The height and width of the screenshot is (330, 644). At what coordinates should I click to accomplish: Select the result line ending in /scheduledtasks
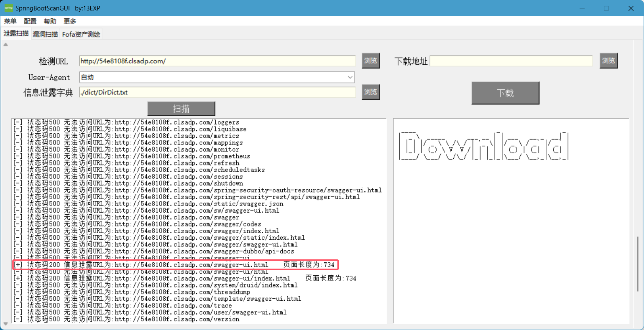[139, 170]
